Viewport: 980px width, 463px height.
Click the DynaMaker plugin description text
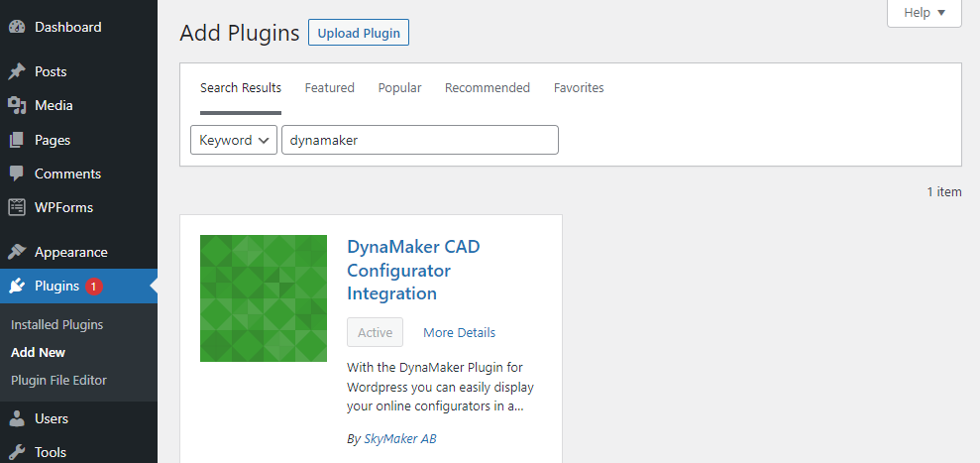(441, 387)
